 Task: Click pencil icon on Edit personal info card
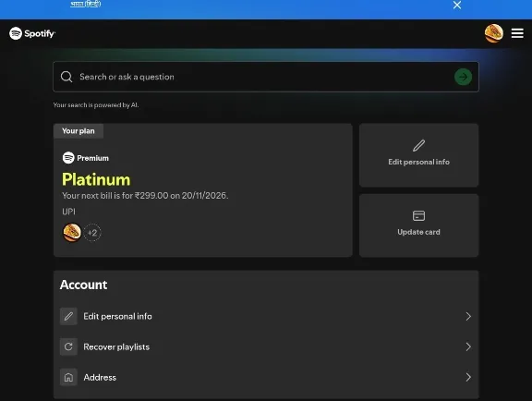pos(418,146)
